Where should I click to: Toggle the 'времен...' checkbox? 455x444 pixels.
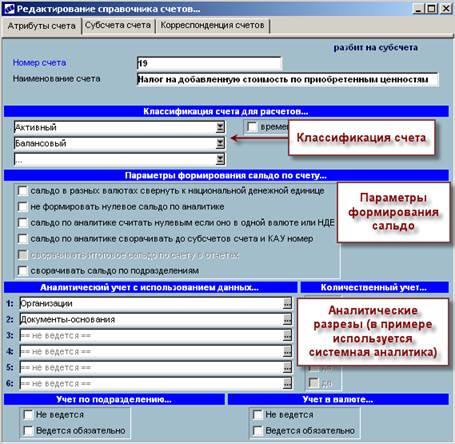click(x=252, y=127)
